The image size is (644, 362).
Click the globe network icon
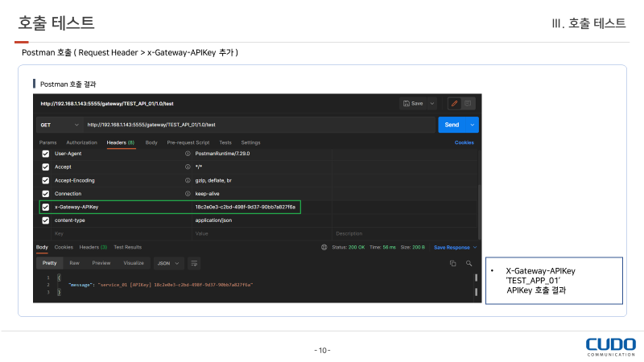pyautogui.click(x=324, y=247)
